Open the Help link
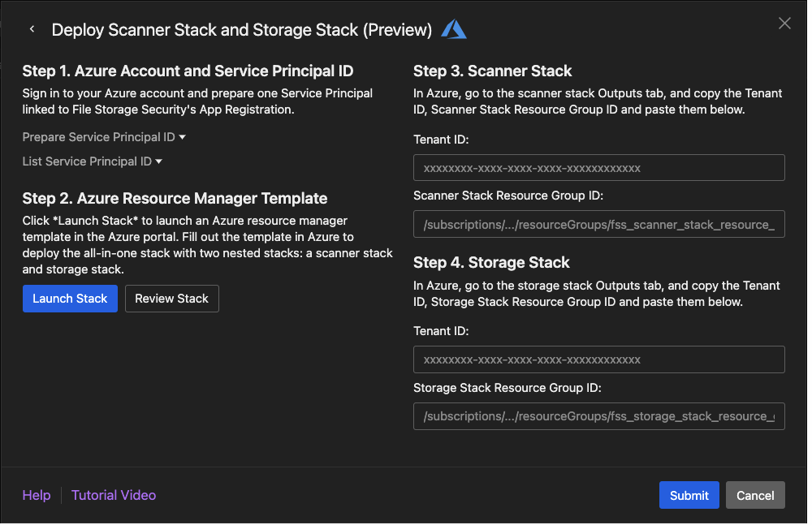 (37, 495)
